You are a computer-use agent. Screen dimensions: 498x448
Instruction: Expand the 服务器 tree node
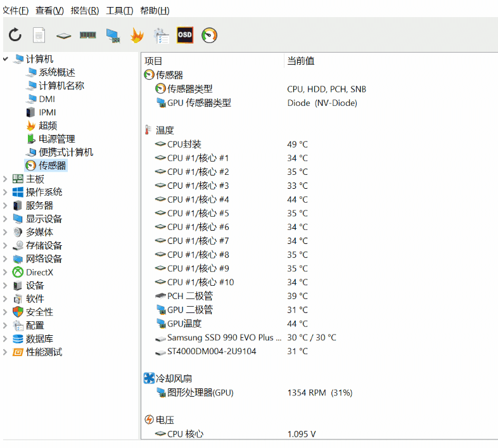tap(6, 205)
